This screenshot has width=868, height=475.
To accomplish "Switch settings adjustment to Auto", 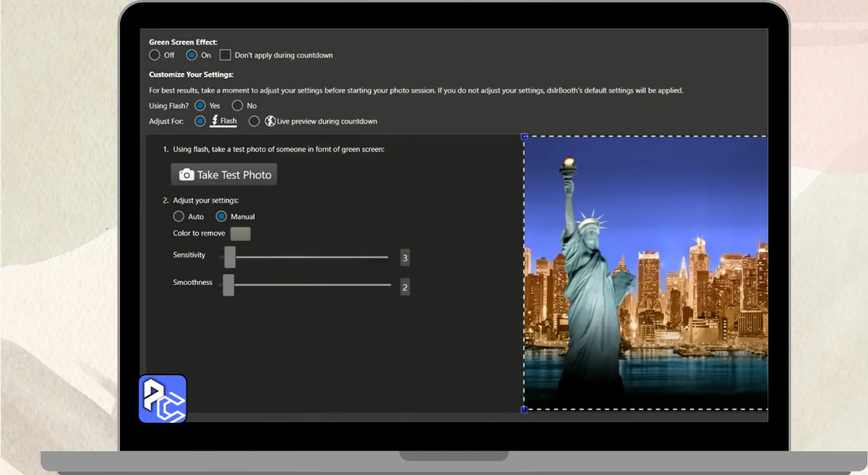I will (x=178, y=216).
